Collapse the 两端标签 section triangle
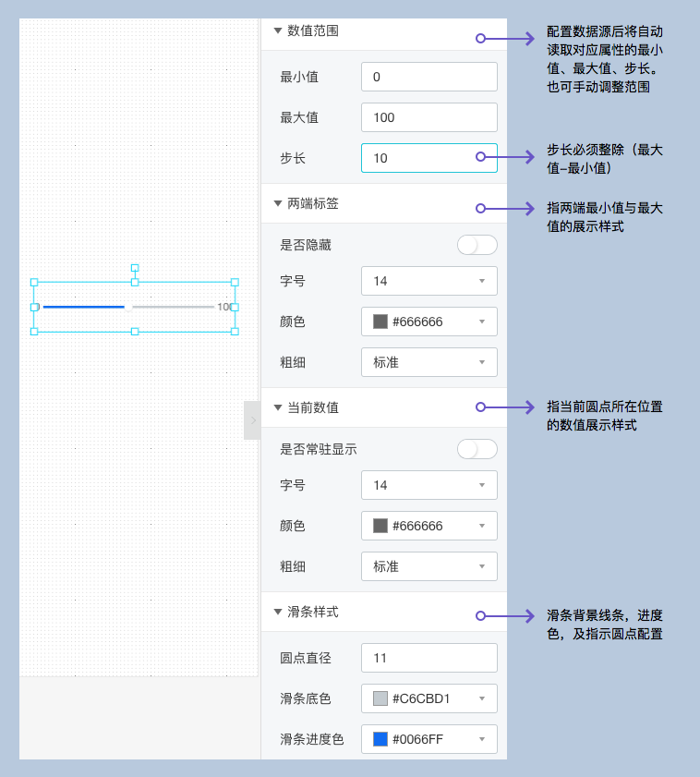 coord(277,203)
